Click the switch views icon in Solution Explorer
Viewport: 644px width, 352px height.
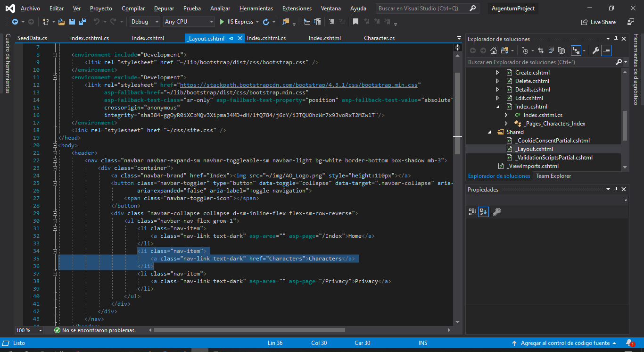click(x=504, y=50)
